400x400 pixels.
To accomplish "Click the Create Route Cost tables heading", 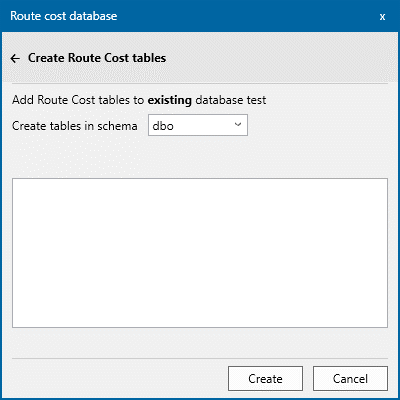I will [x=97, y=58].
